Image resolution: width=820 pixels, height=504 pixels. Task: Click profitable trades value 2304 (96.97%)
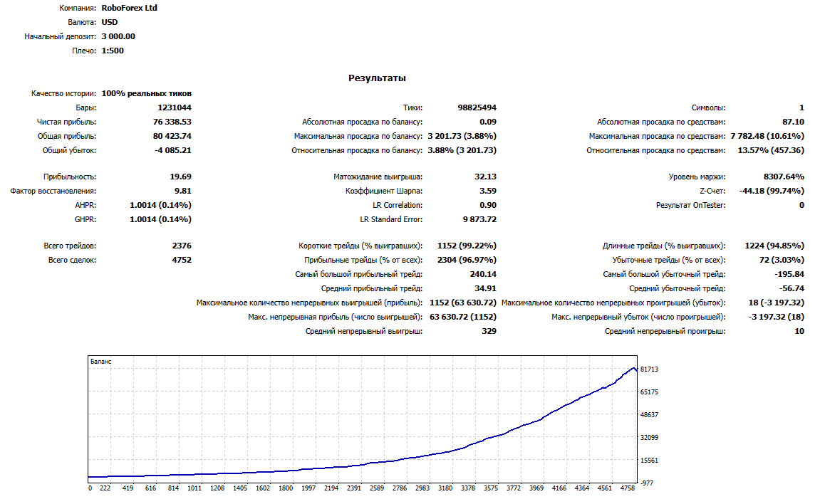coord(467,260)
